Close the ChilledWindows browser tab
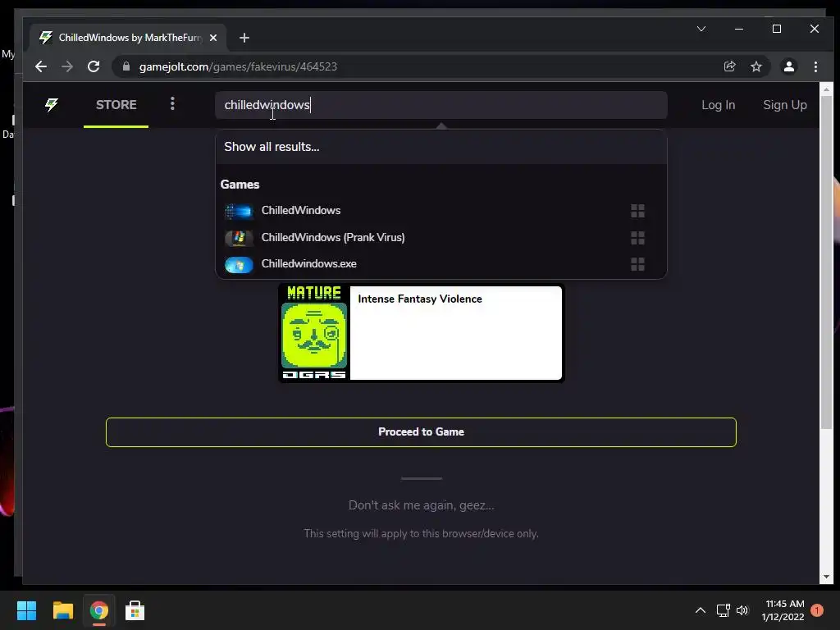This screenshot has height=630, width=840. pos(213,38)
